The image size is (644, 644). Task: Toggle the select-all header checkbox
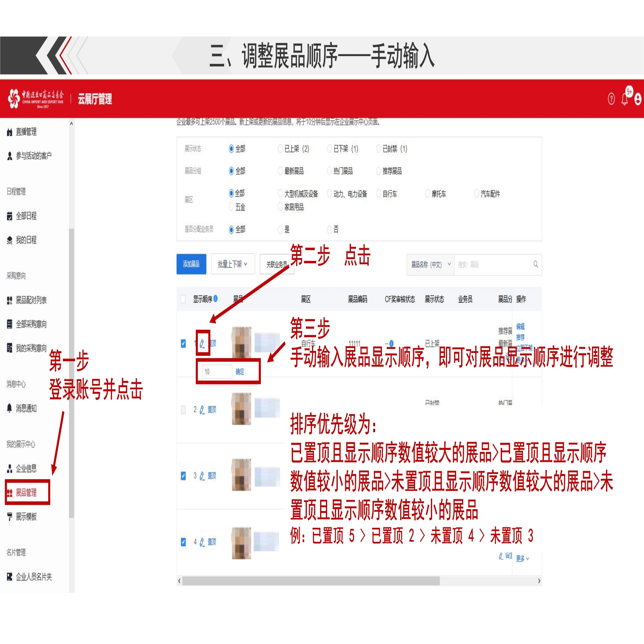pos(183,299)
